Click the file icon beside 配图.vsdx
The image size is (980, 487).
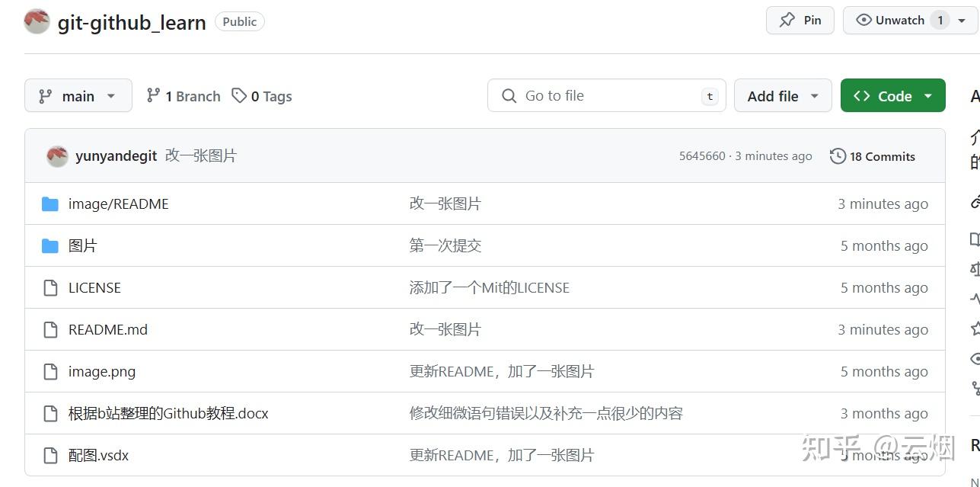50,455
